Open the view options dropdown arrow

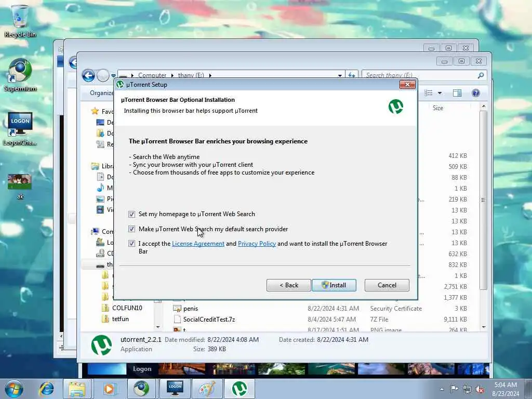pyautogui.click(x=440, y=93)
